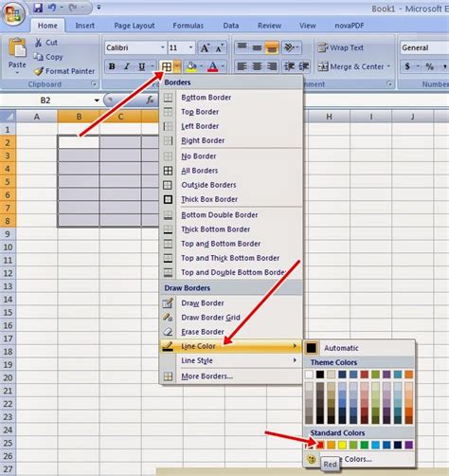Choose Thick Box Border menu item
The height and width of the screenshot is (476, 449).
[231, 199]
